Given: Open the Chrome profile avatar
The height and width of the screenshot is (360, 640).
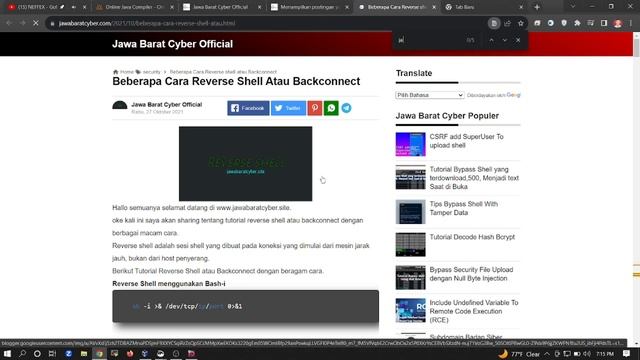Looking at the screenshot, I should 618,23.
